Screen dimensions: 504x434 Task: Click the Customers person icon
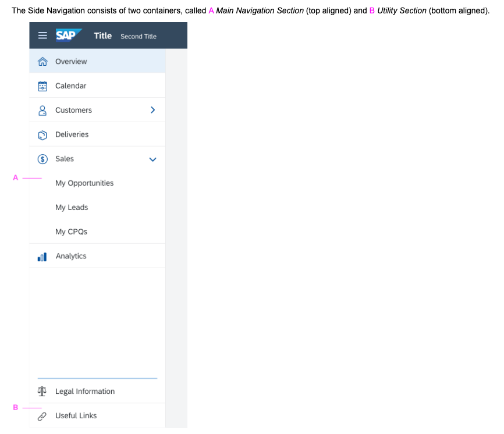42,110
